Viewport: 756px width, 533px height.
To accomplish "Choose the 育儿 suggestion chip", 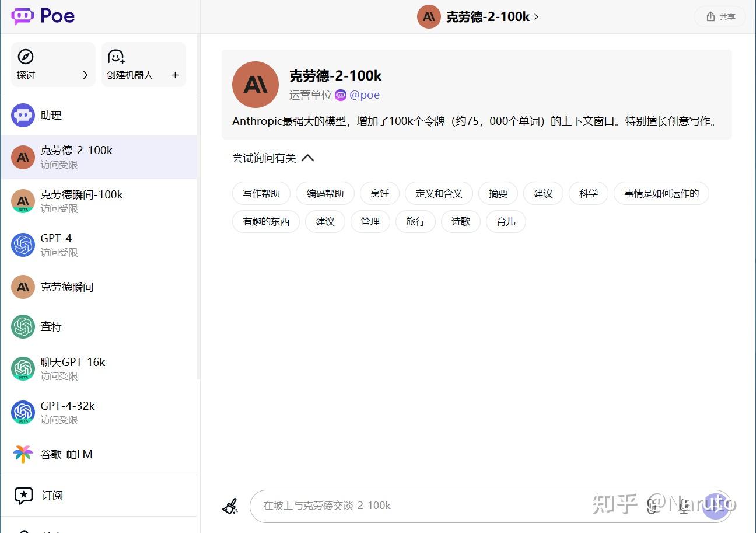I will [506, 221].
